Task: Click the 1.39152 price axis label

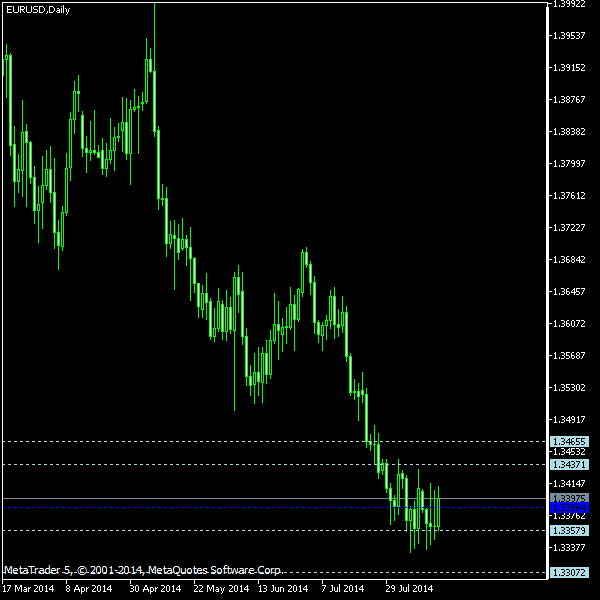Action: (569, 68)
